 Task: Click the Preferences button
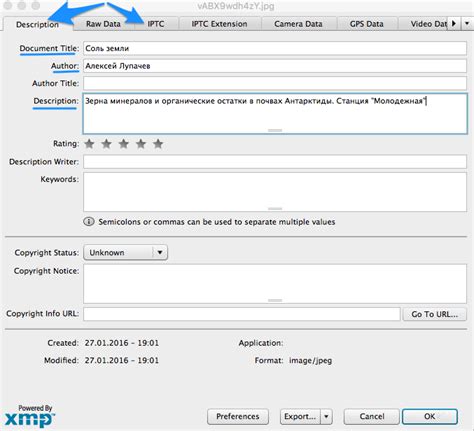(238, 416)
